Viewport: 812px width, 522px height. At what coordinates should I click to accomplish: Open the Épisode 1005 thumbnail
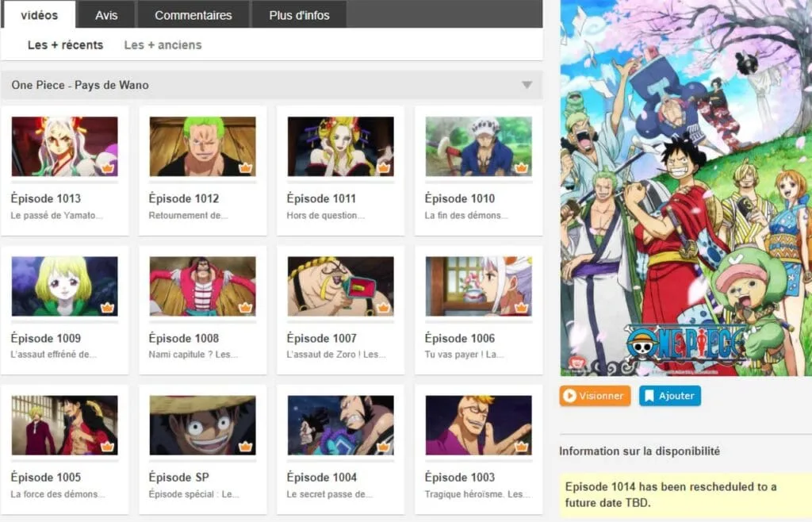pyautogui.click(x=65, y=425)
